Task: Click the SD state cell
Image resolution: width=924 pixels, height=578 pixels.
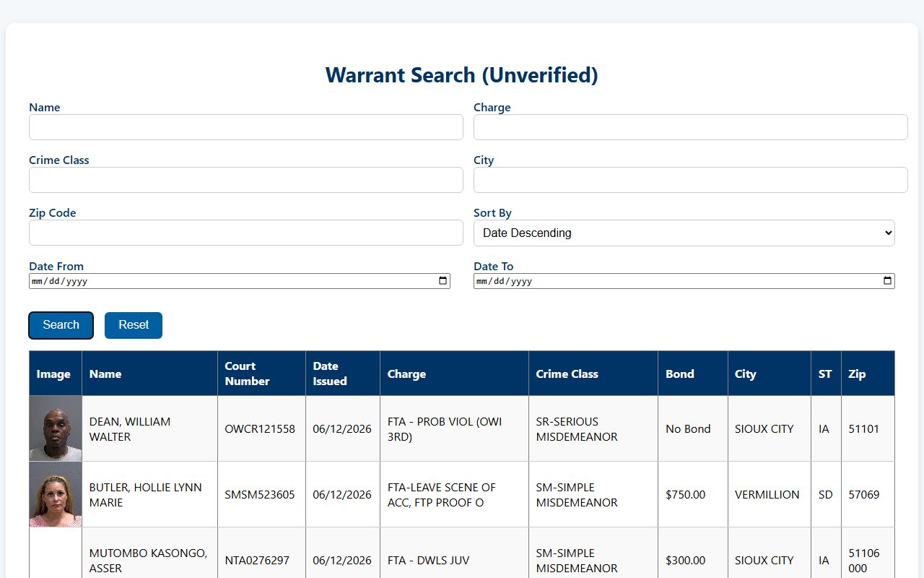Action: (x=826, y=495)
